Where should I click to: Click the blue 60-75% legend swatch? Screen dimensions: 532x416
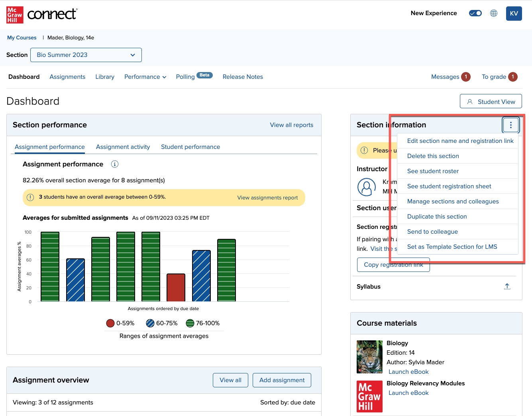pos(150,323)
